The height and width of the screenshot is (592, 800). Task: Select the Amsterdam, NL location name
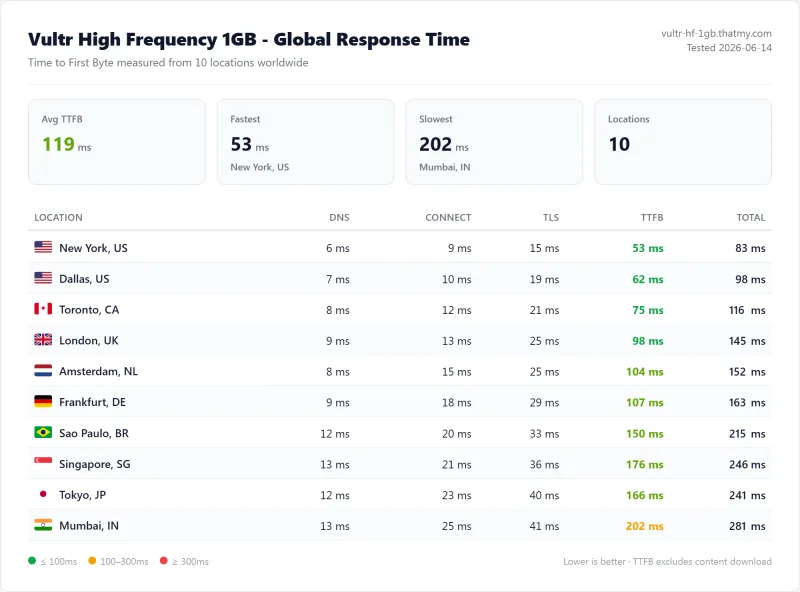tap(98, 372)
